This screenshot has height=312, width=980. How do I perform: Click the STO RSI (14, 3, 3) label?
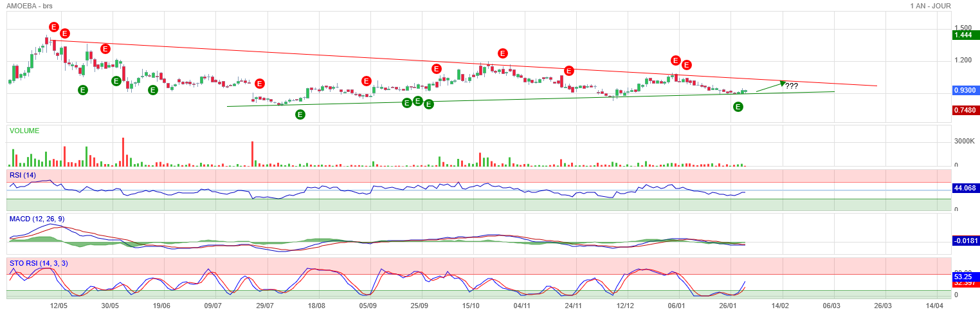tap(38, 262)
